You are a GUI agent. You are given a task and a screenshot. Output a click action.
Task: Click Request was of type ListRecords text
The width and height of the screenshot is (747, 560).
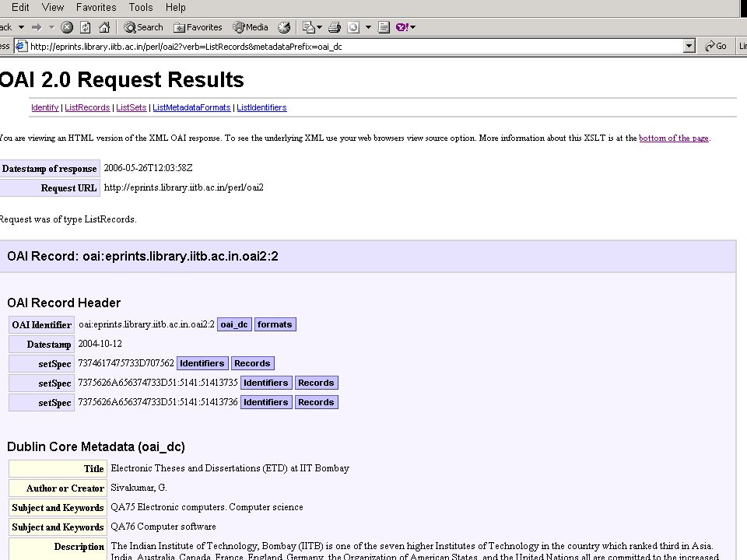pyautogui.click(x=68, y=219)
